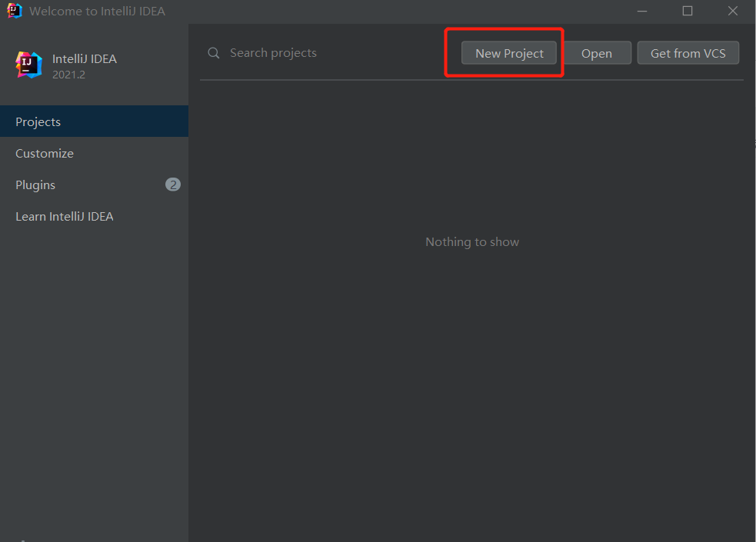
Task: Minimize the Welcome window
Action: (x=642, y=11)
